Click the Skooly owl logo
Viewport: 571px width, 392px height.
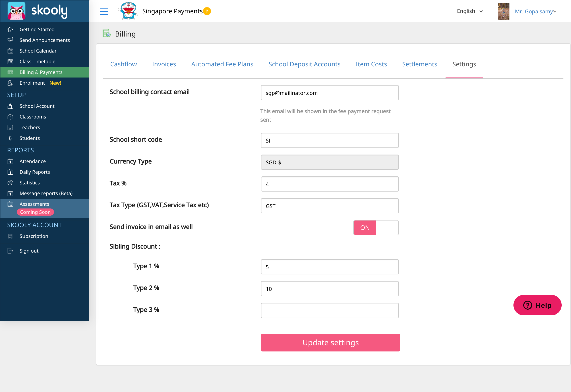point(17,11)
